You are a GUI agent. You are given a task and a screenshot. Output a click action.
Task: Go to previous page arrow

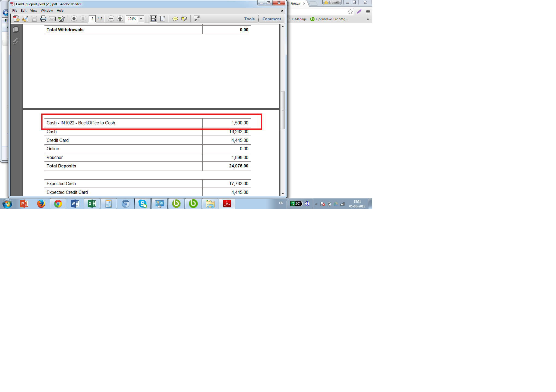coord(74,19)
